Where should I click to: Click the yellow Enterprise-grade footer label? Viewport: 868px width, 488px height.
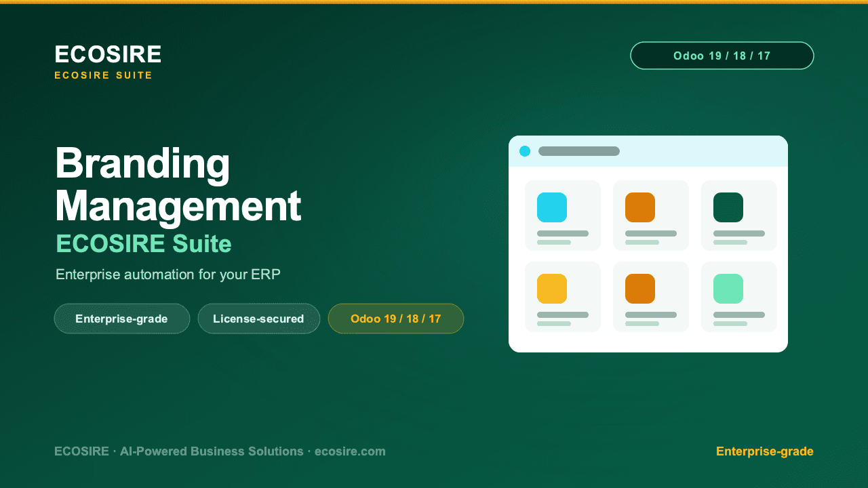[x=765, y=451]
